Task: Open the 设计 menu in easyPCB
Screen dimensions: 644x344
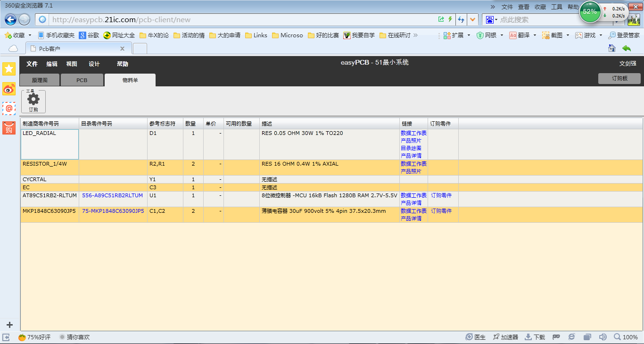Action: [x=94, y=64]
